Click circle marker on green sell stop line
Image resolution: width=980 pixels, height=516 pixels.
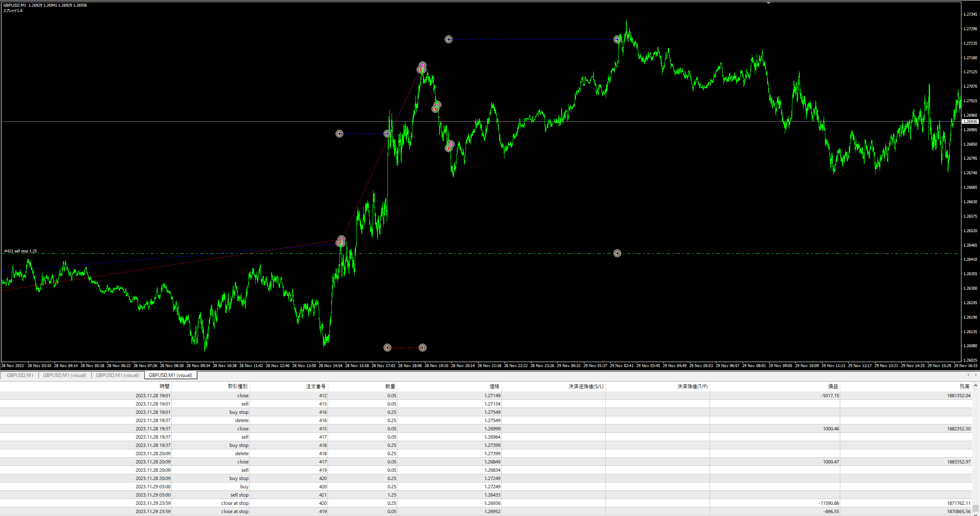617,253
